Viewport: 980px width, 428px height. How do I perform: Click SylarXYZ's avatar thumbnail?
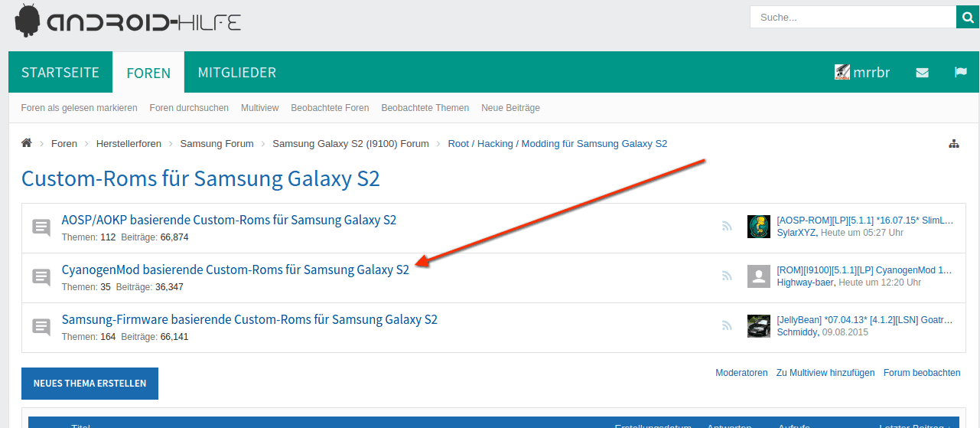click(x=759, y=227)
